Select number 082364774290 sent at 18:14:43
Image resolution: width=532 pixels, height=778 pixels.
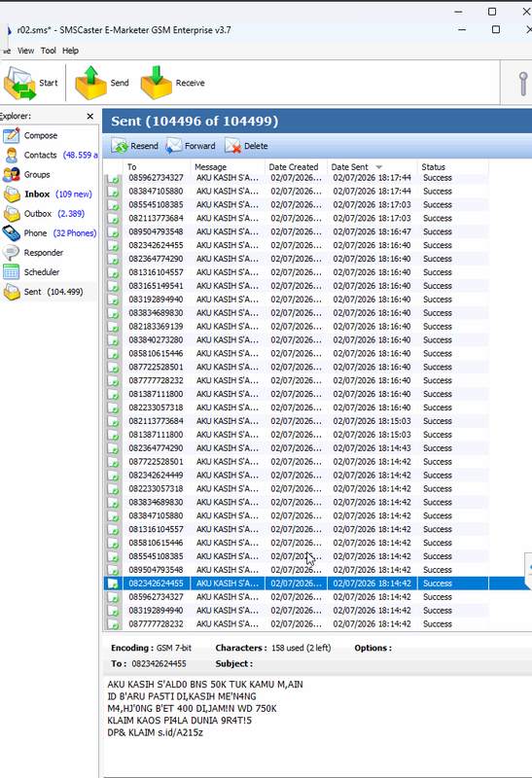pyautogui.click(x=156, y=448)
